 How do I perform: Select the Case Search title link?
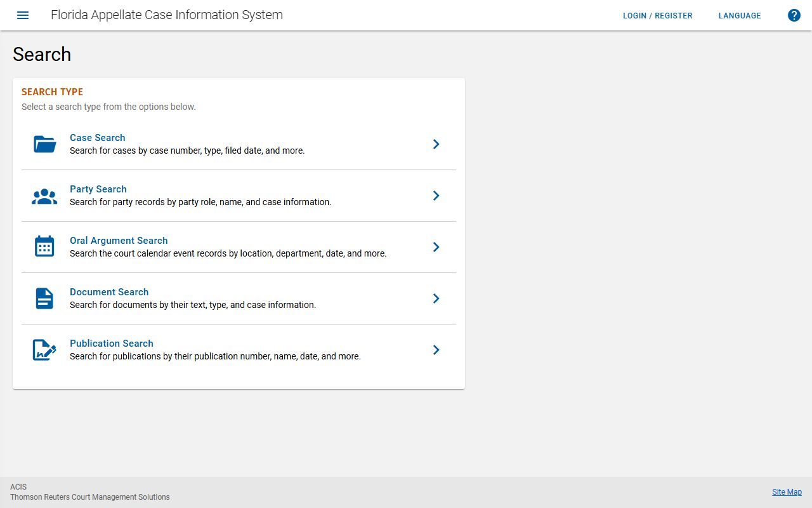coord(97,138)
